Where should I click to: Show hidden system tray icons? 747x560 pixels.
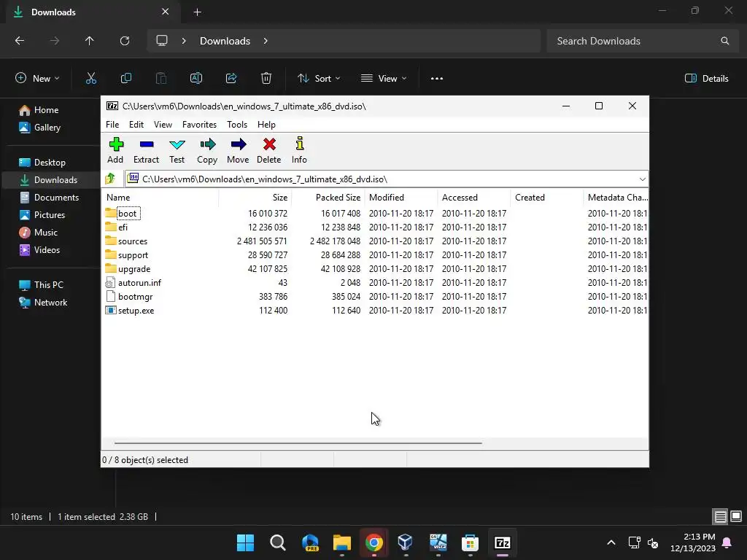[x=611, y=542]
